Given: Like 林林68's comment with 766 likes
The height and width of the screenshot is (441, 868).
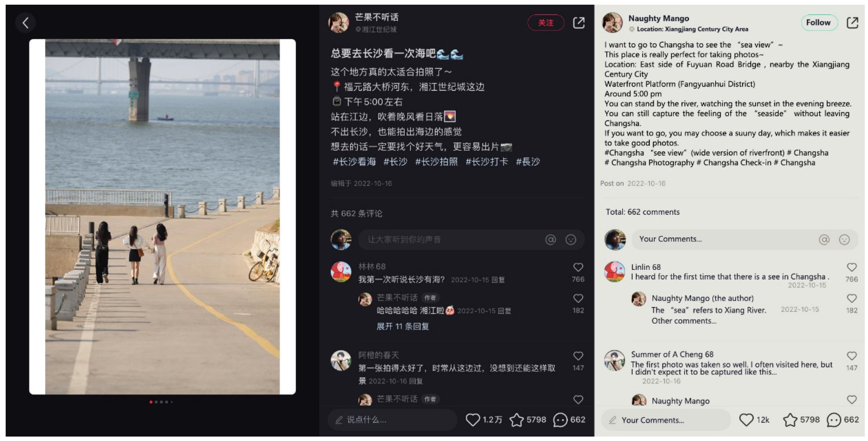Looking at the screenshot, I should (x=578, y=267).
